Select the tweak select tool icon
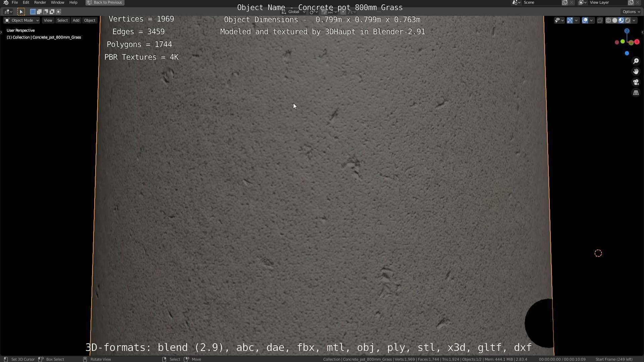The height and width of the screenshot is (362, 644). pyautogui.click(x=21, y=12)
